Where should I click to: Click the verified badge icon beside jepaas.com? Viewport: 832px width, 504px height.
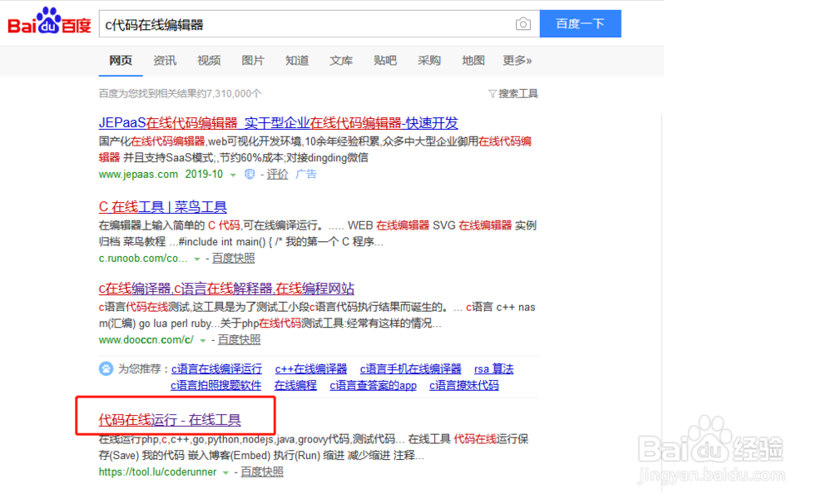[x=250, y=175]
